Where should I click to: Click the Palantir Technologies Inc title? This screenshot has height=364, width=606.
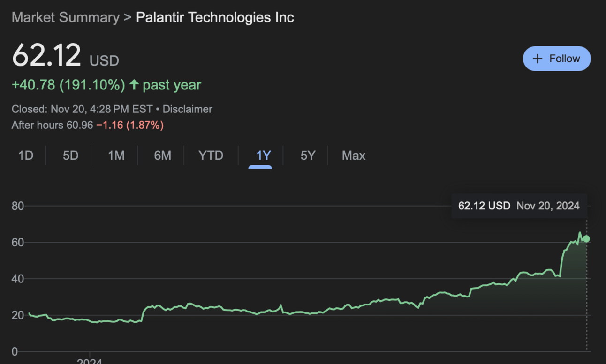tap(215, 18)
